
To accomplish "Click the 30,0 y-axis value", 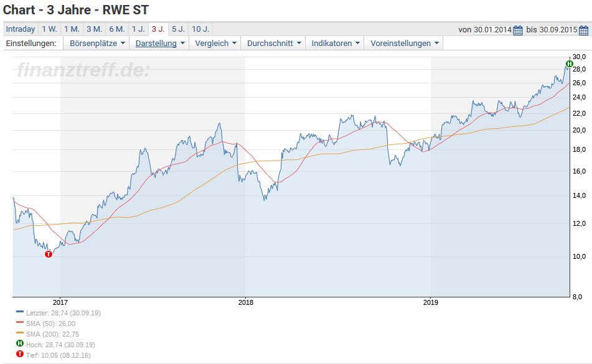I will [x=579, y=57].
